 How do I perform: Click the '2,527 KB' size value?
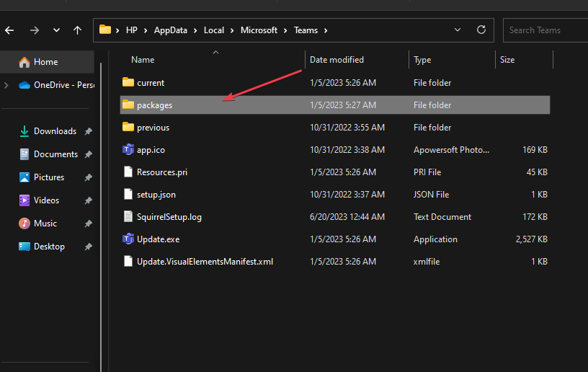pos(532,239)
